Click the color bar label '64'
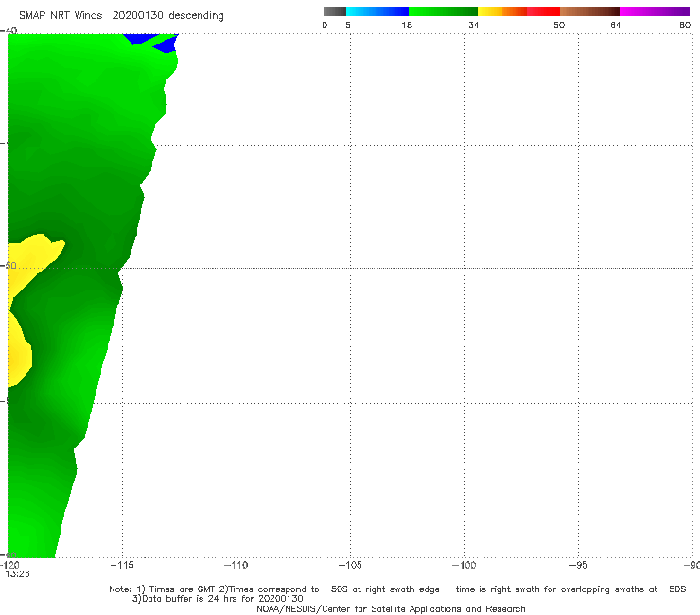Viewport: 700px width, 615px height. point(616,25)
